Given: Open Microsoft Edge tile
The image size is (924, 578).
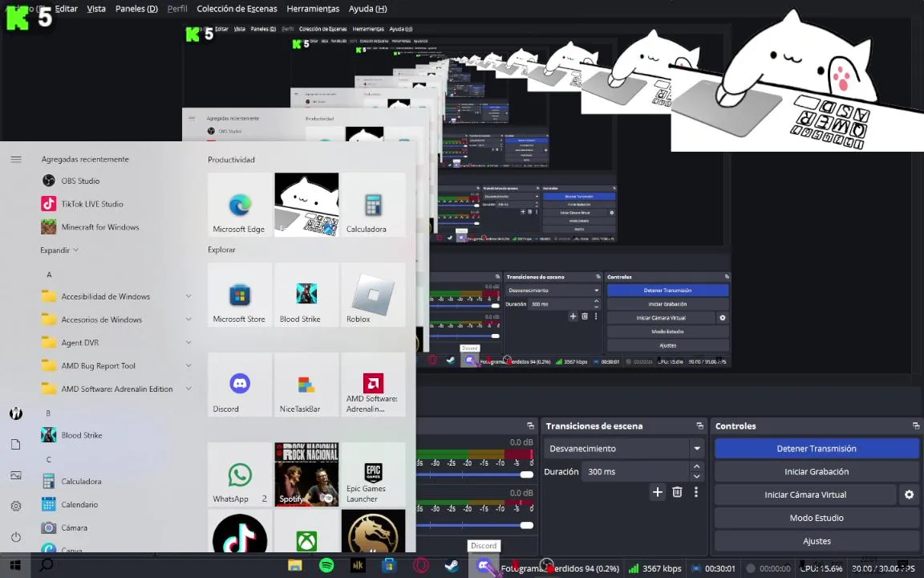Looking at the screenshot, I should pyautogui.click(x=240, y=205).
